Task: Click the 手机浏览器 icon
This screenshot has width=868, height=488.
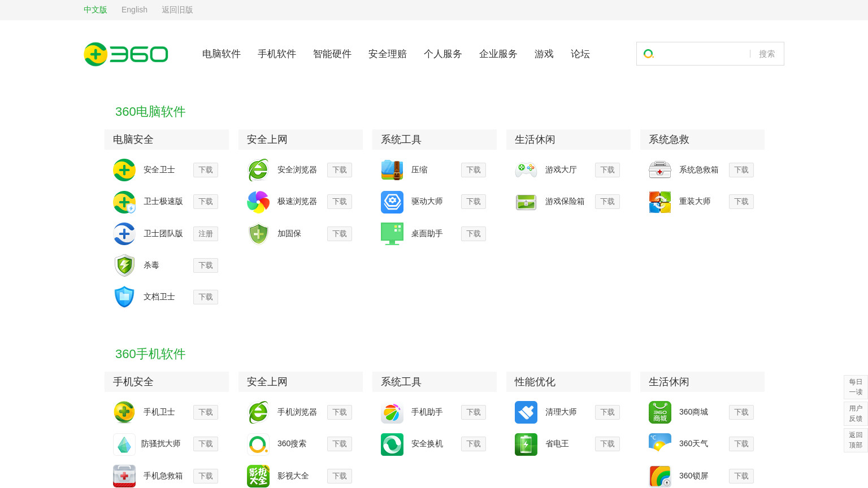Action: (x=258, y=412)
